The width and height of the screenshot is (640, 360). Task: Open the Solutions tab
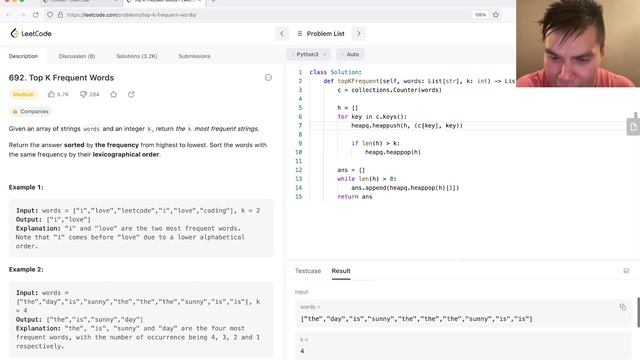(137, 56)
